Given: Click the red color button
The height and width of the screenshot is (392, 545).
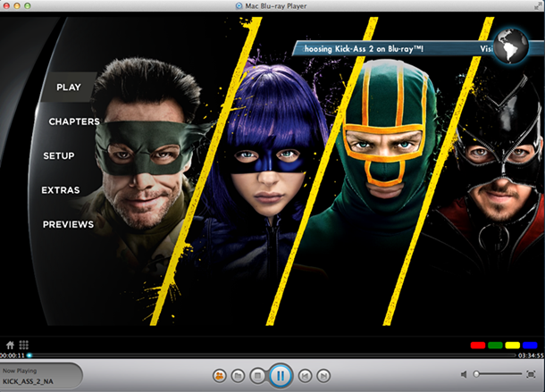Looking at the screenshot, I should pyautogui.click(x=478, y=345).
